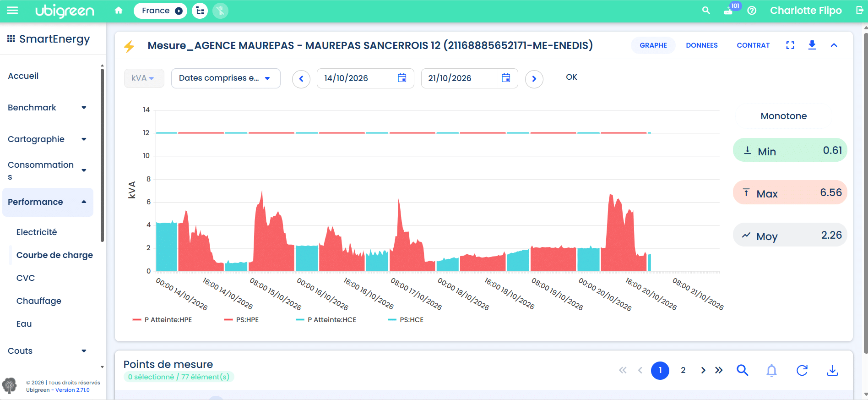Open the help question mark icon

click(752, 11)
